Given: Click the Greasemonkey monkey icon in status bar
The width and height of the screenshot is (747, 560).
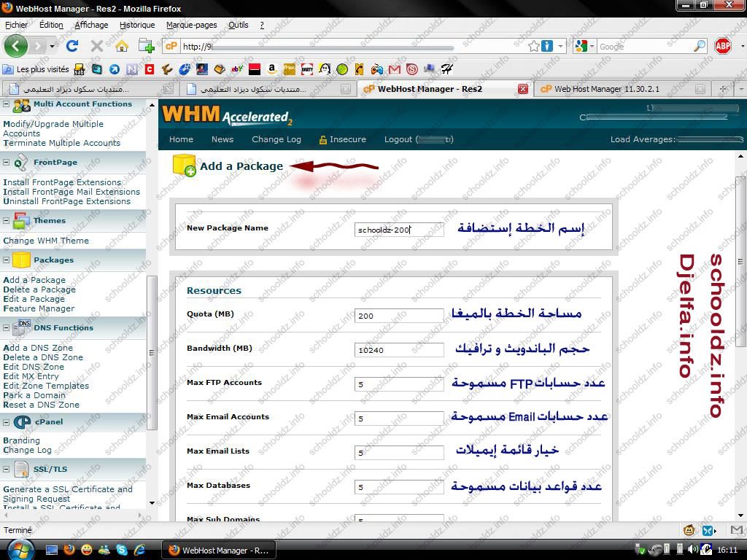Looking at the screenshot, I should (689, 530).
